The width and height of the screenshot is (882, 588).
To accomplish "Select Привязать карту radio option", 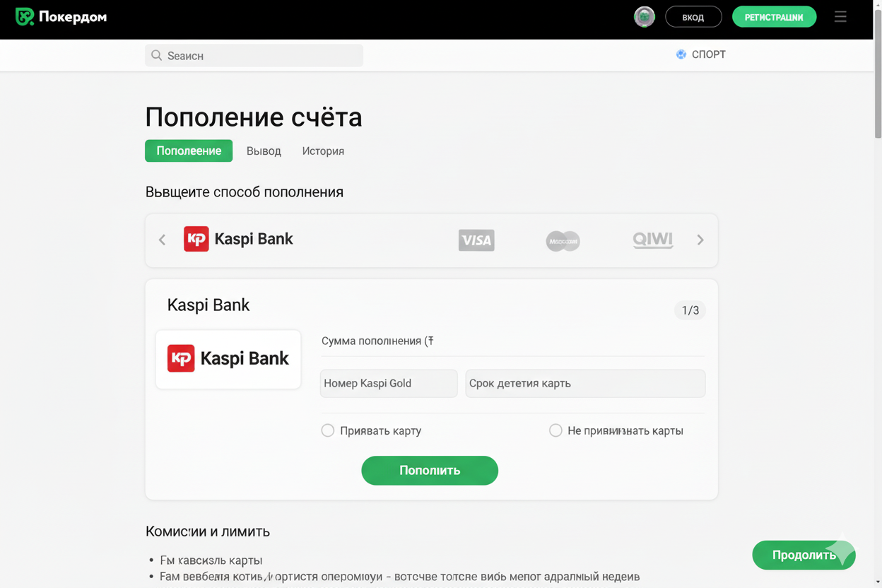I will pos(328,430).
